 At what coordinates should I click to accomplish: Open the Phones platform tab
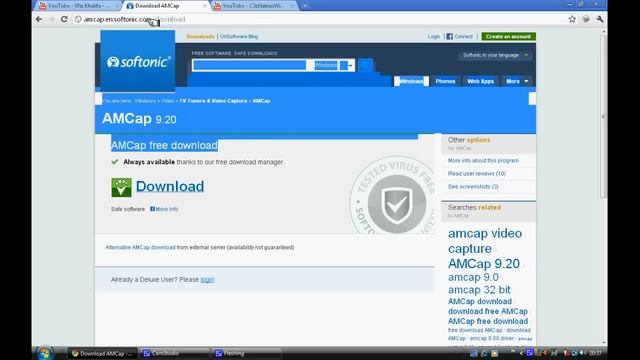click(445, 81)
